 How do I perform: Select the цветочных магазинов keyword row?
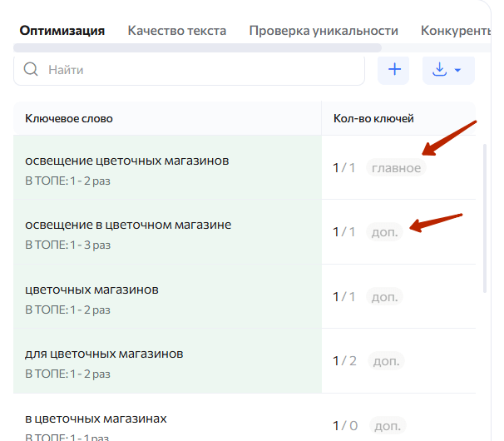91,290
